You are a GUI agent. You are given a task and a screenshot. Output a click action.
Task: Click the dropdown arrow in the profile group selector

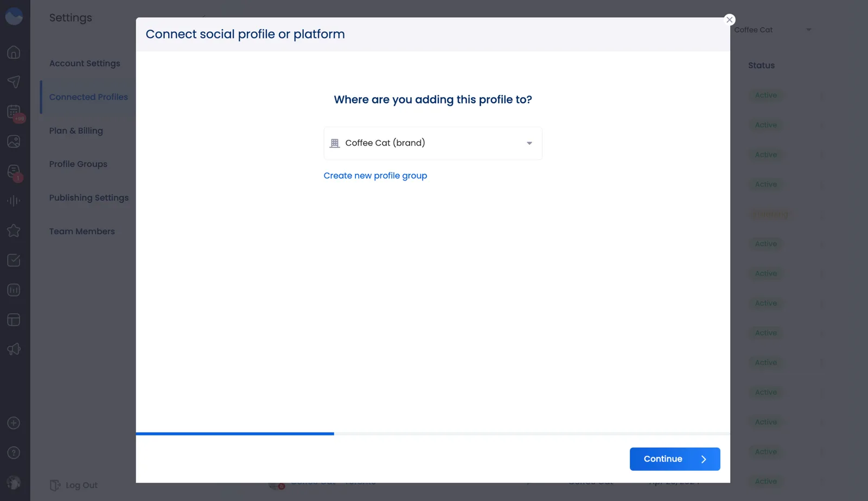(x=529, y=143)
